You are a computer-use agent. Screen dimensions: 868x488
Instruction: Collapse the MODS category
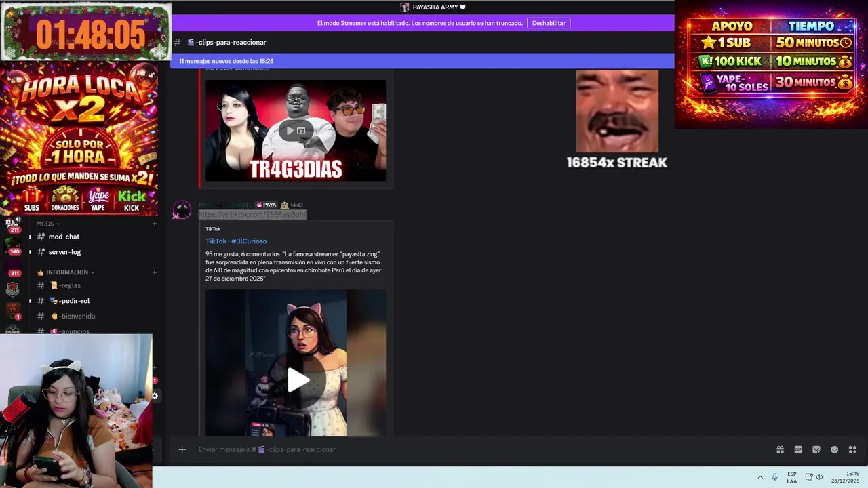tap(48, 224)
